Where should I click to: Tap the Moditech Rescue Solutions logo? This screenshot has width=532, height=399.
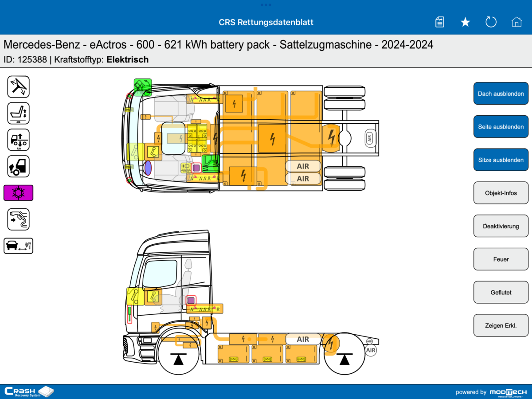(508, 392)
